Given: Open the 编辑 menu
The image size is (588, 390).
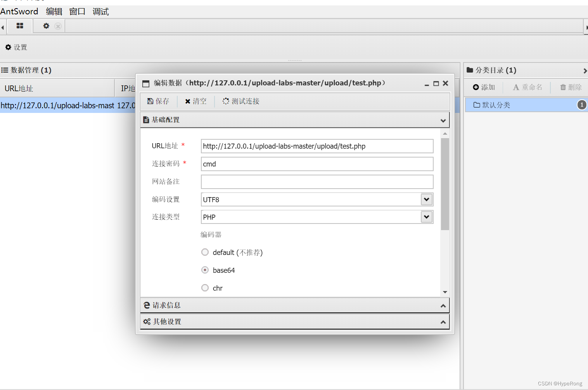Looking at the screenshot, I should pyautogui.click(x=54, y=12).
